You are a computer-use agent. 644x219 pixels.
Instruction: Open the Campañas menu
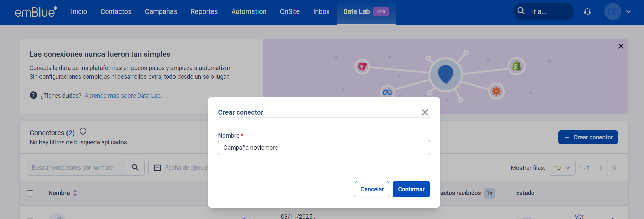(161, 12)
